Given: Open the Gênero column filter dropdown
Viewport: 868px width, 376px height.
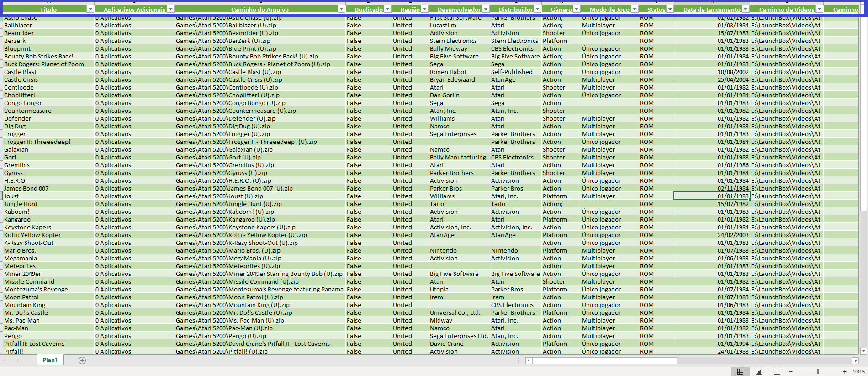Looking at the screenshot, I should (x=577, y=9).
